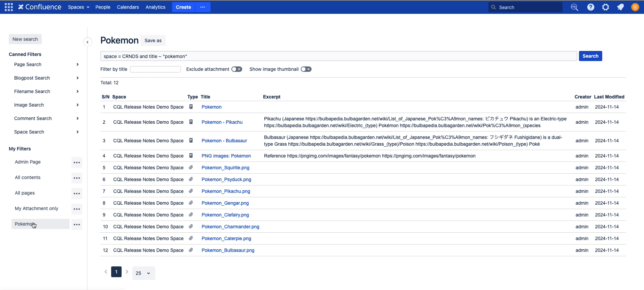Open the notifications icon in header

tap(620, 7)
